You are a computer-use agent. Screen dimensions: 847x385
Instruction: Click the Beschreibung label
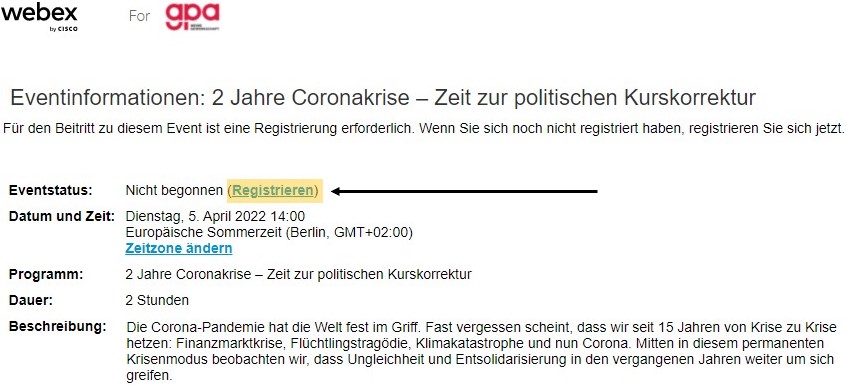pos(57,327)
